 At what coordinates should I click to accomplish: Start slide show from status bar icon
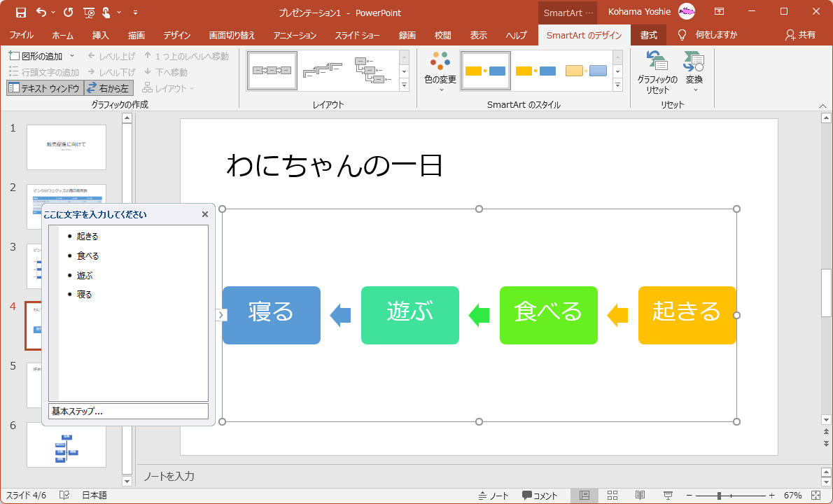[x=668, y=496]
